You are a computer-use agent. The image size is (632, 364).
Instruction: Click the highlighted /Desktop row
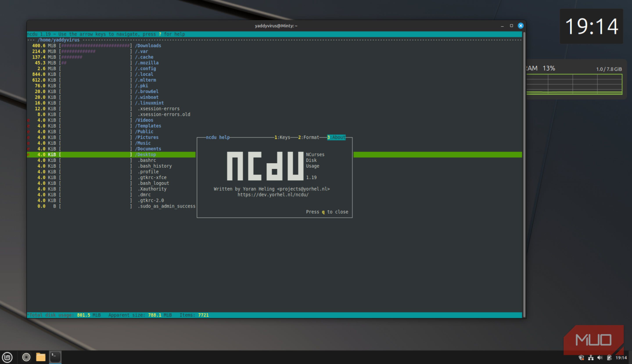pyautogui.click(x=111, y=154)
